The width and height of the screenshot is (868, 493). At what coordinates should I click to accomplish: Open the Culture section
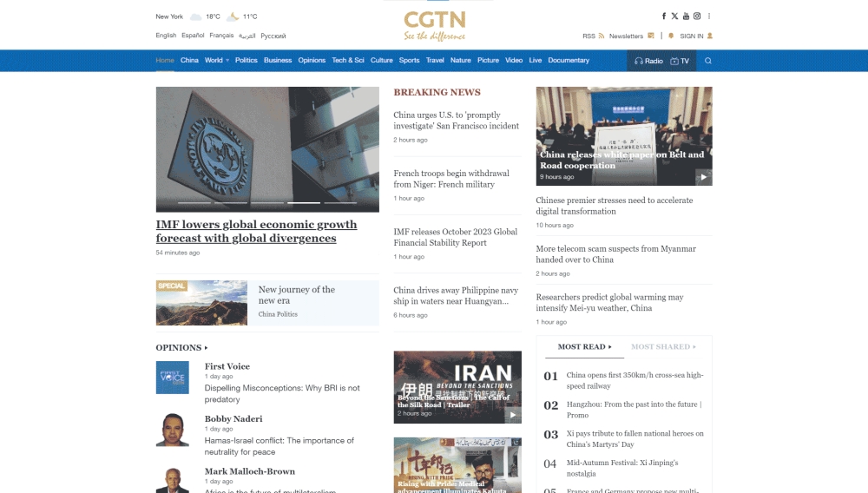coord(381,60)
